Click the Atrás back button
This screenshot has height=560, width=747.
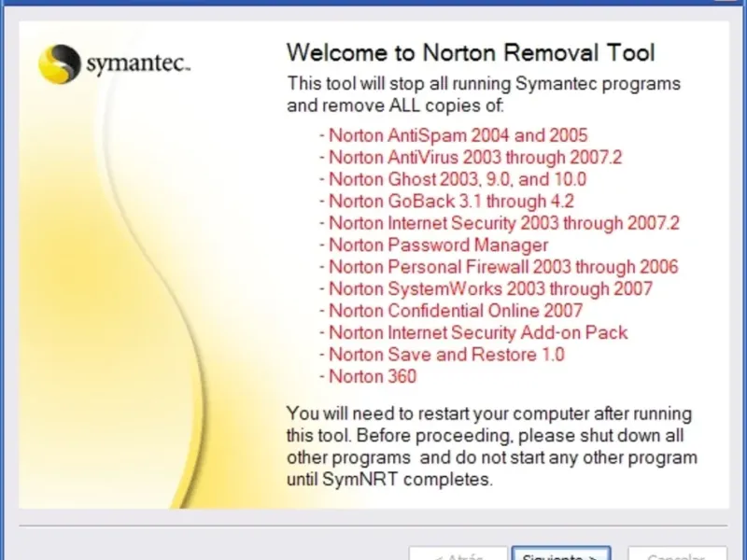pos(458,553)
